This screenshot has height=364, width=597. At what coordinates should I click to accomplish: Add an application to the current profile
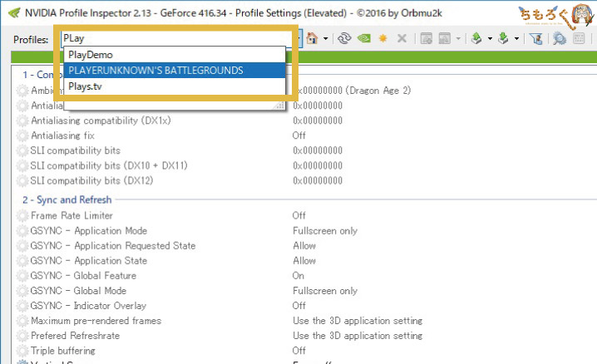426,38
